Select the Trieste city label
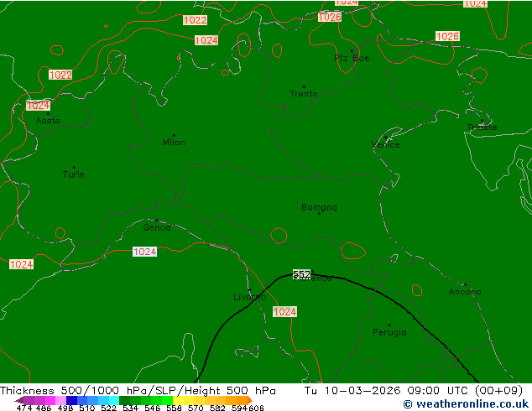 (x=482, y=127)
